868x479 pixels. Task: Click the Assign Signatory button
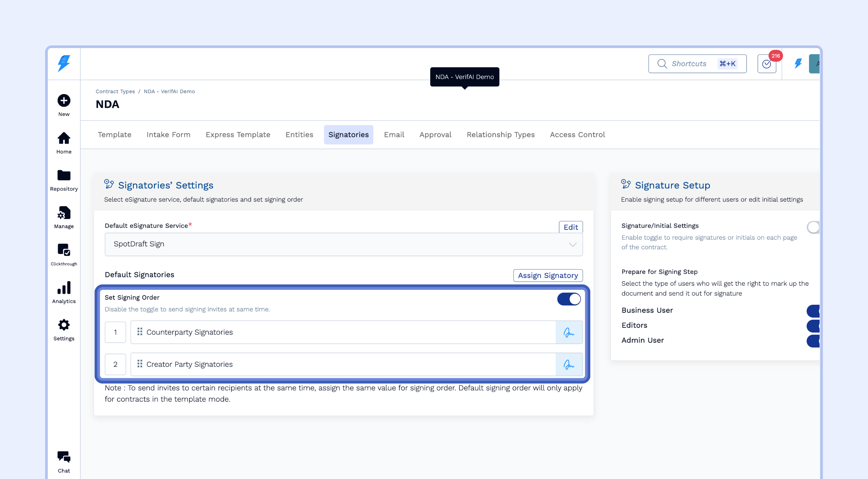click(548, 276)
